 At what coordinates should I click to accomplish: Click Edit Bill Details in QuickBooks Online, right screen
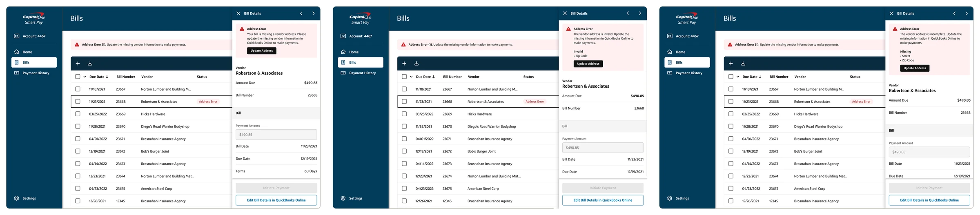(929, 200)
